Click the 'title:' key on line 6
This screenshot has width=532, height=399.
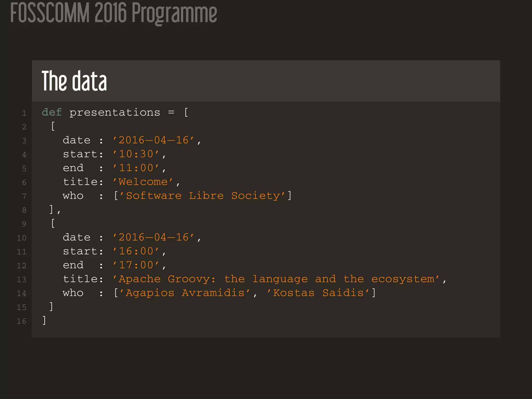tap(83, 182)
